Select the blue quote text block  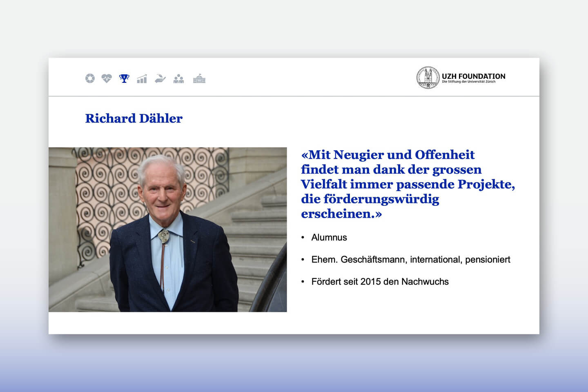(x=408, y=184)
